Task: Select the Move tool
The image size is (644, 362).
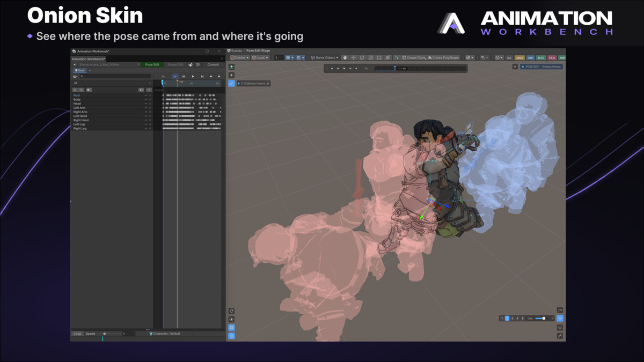Action: pyautogui.click(x=354, y=57)
